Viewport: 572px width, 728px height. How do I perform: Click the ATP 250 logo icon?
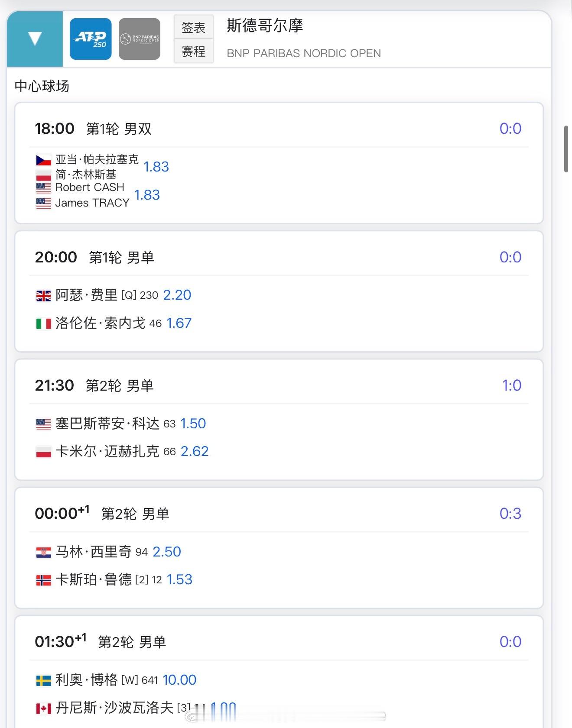pyautogui.click(x=91, y=39)
